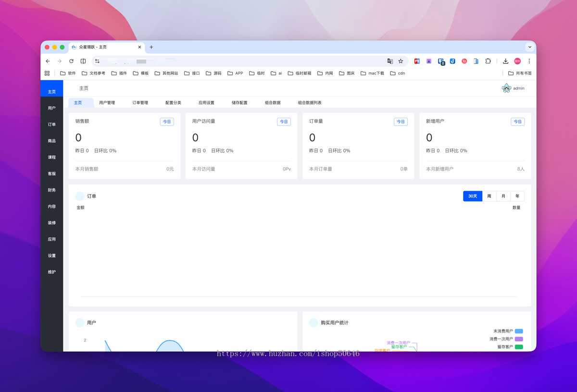
Task: Click 今日 tag on 销售额 card
Action: click(167, 122)
